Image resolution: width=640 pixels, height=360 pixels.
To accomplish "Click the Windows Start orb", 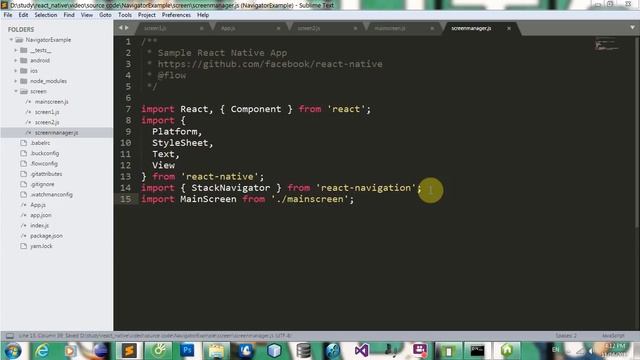I will point(13,351).
